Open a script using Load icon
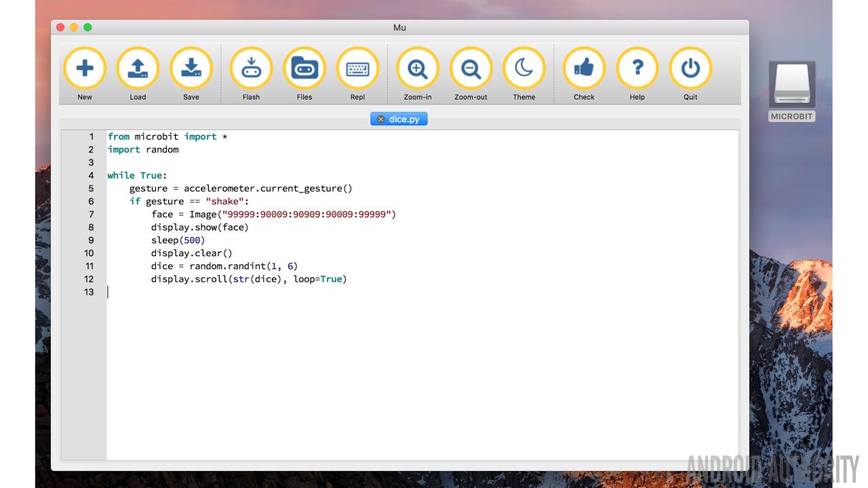 (138, 68)
